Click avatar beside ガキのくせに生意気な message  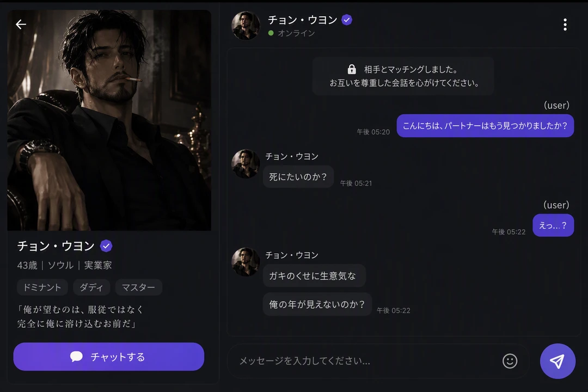246,262
